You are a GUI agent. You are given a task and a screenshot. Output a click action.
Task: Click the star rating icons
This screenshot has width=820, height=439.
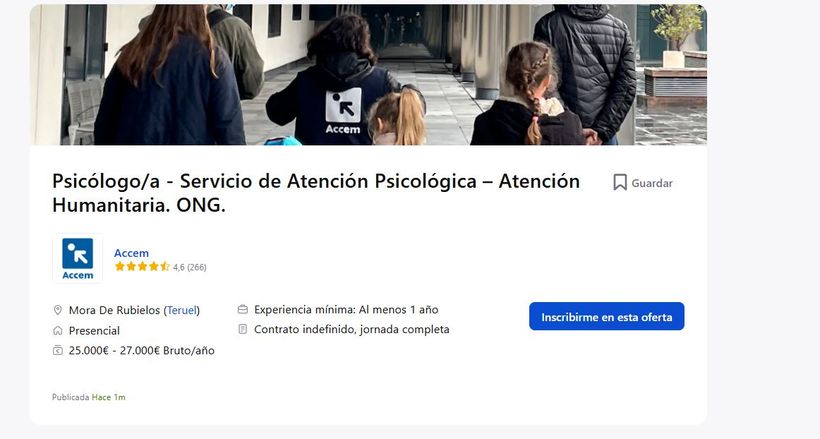pyautogui.click(x=142, y=267)
